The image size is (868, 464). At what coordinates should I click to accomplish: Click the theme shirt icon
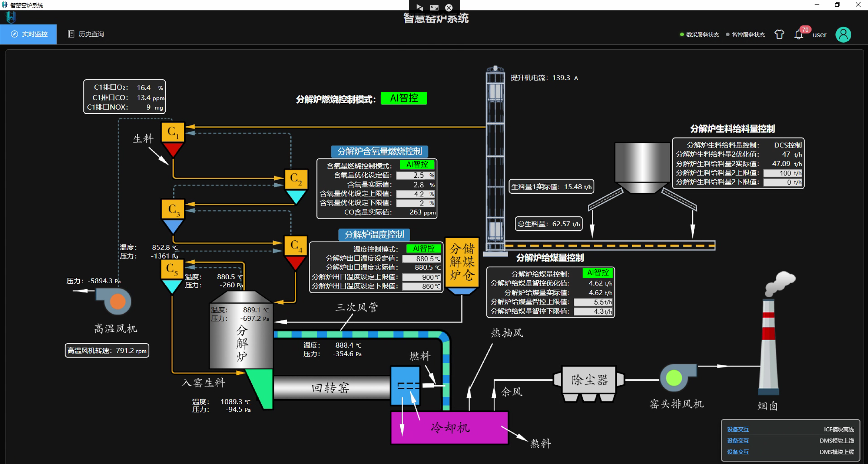(779, 34)
